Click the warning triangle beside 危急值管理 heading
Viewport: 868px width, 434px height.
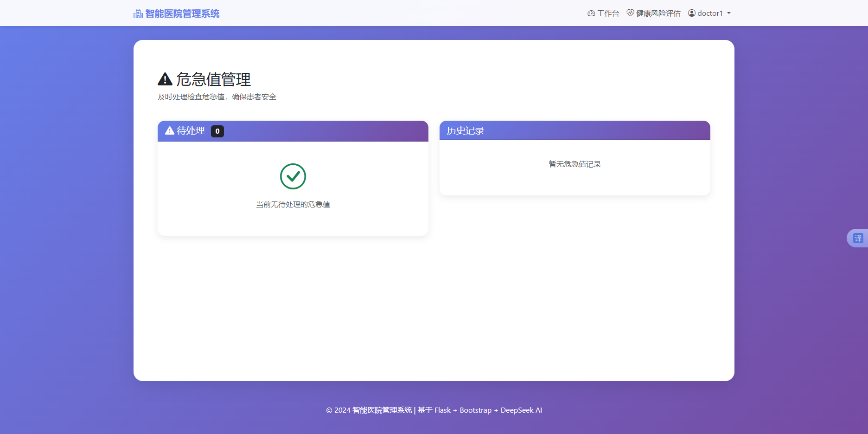coord(165,79)
